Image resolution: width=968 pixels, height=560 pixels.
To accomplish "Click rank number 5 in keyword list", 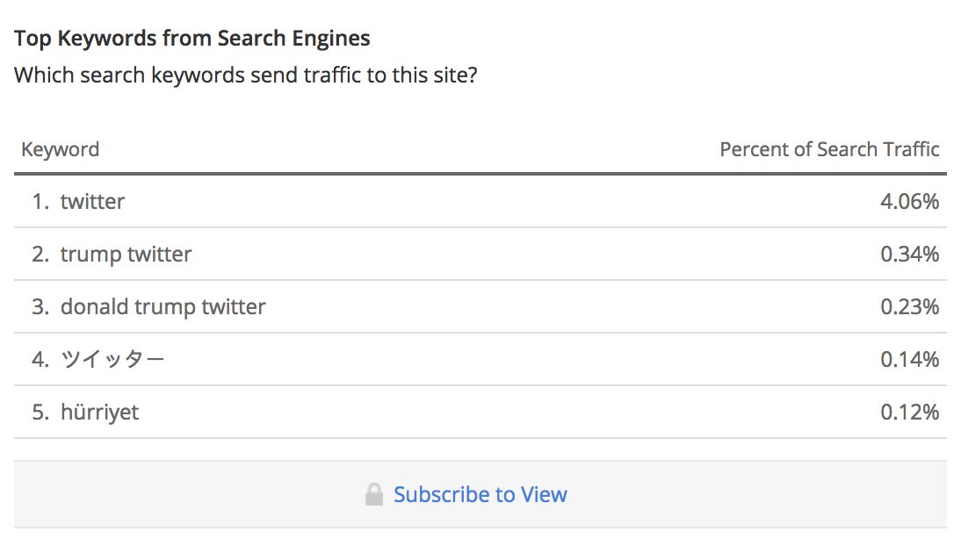I will (x=40, y=413).
